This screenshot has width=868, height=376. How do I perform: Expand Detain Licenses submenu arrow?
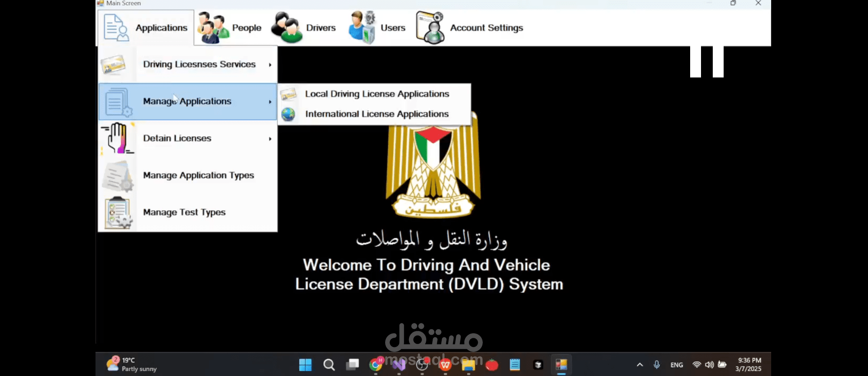270,139
